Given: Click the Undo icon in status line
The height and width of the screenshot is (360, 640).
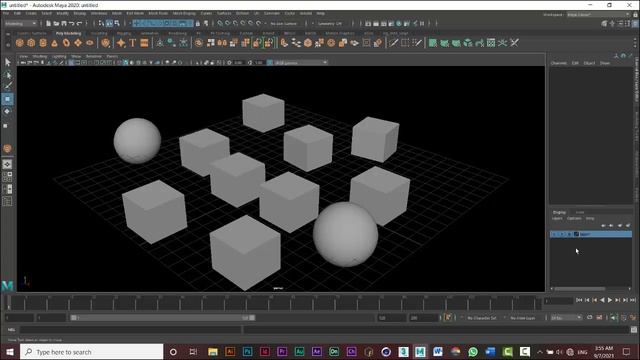Looking at the screenshot, I should pos(72,24).
